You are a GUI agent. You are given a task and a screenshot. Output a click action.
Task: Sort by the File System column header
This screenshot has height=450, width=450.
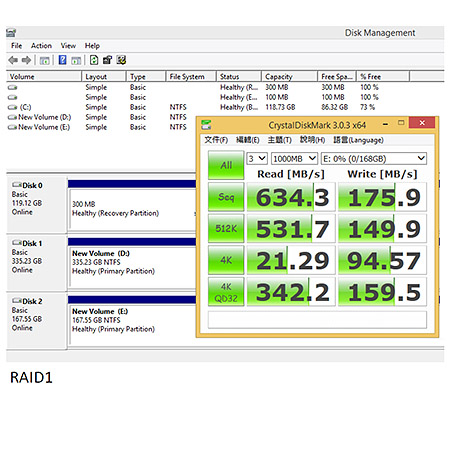[x=191, y=76]
